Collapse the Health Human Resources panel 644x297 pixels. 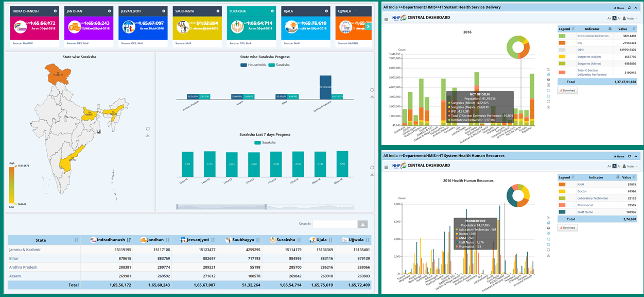[637, 155]
